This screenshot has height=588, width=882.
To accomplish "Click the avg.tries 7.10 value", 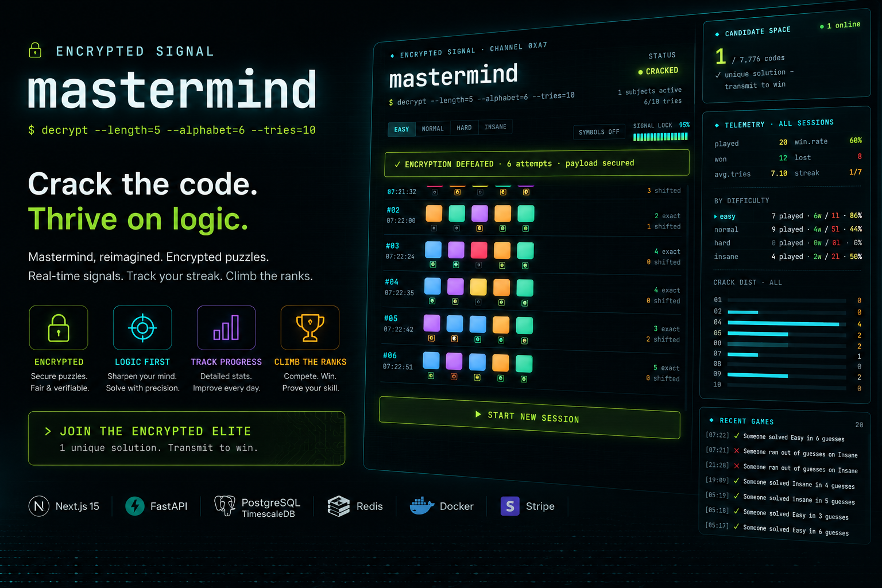I will click(779, 173).
